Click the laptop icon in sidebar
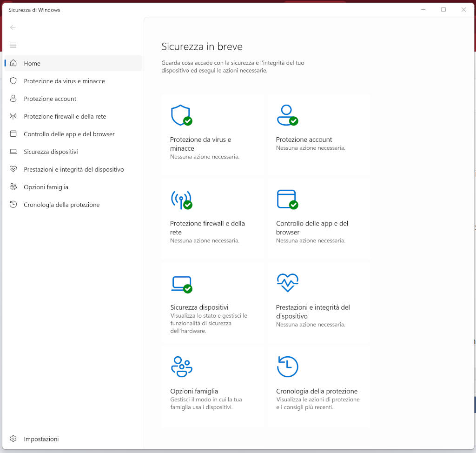 (13, 151)
